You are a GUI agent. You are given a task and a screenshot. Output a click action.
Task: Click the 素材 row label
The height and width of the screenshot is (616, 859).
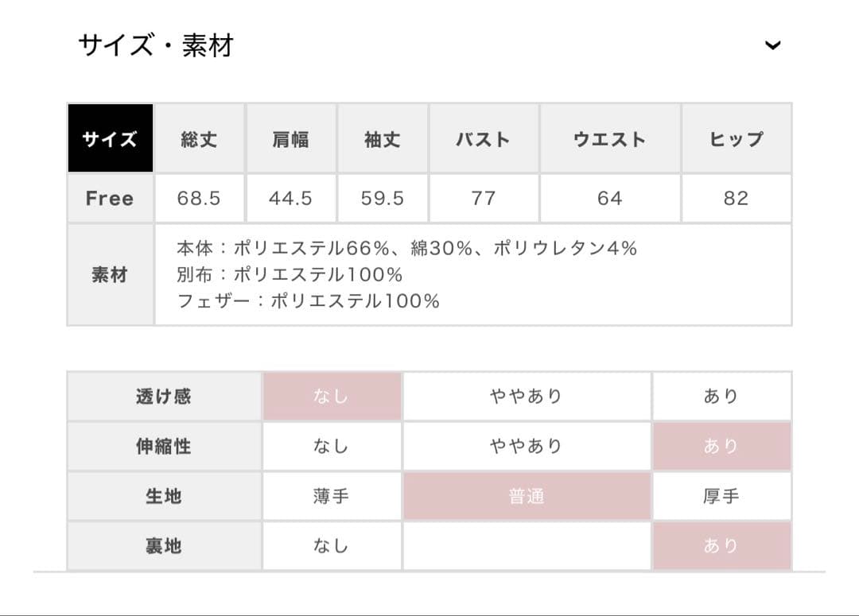pyautogui.click(x=110, y=275)
